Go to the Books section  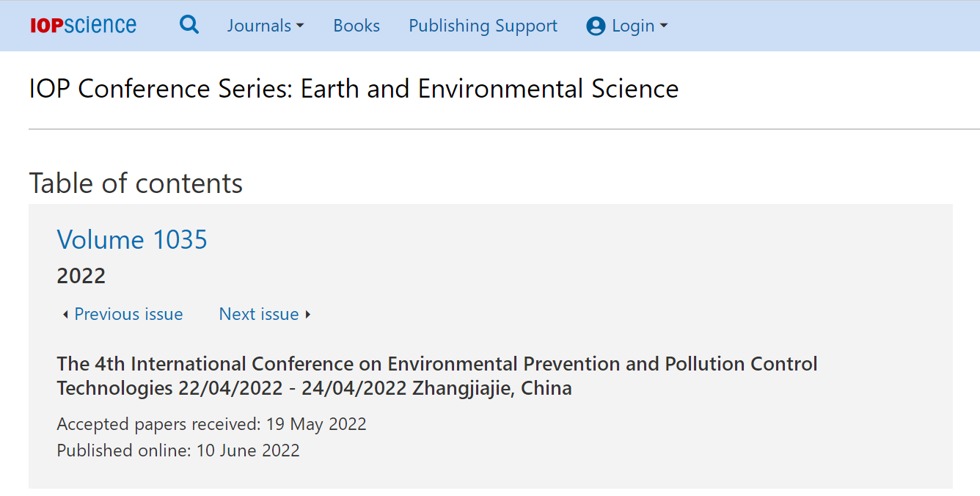click(356, 26)
